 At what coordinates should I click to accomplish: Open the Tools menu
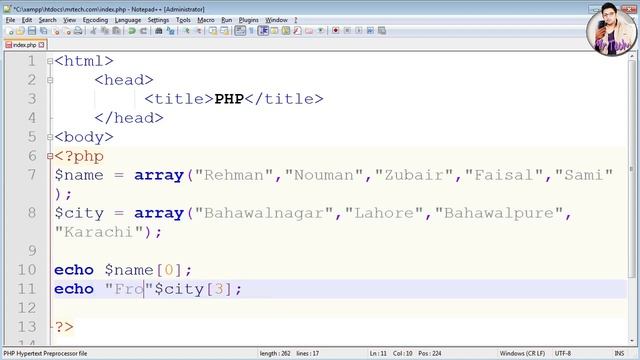(183, 20)
